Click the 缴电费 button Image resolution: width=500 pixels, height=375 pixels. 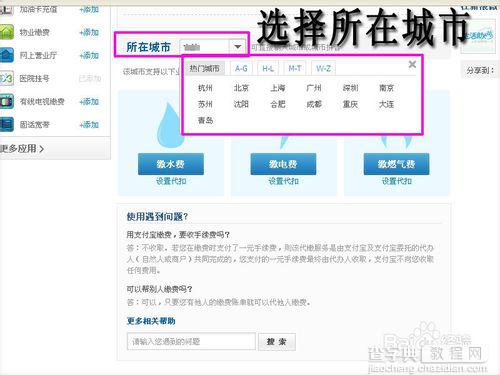283,164
